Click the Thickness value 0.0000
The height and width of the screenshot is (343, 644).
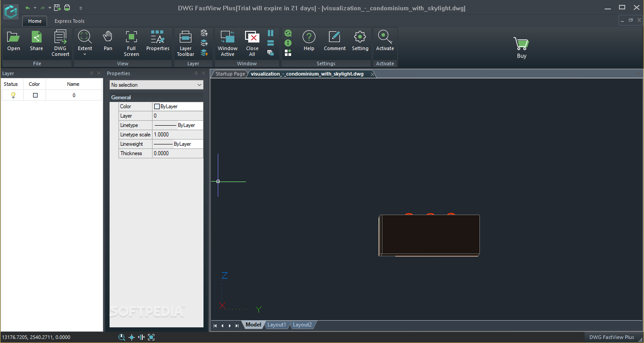pyautogui.click(x=178, y=153)
